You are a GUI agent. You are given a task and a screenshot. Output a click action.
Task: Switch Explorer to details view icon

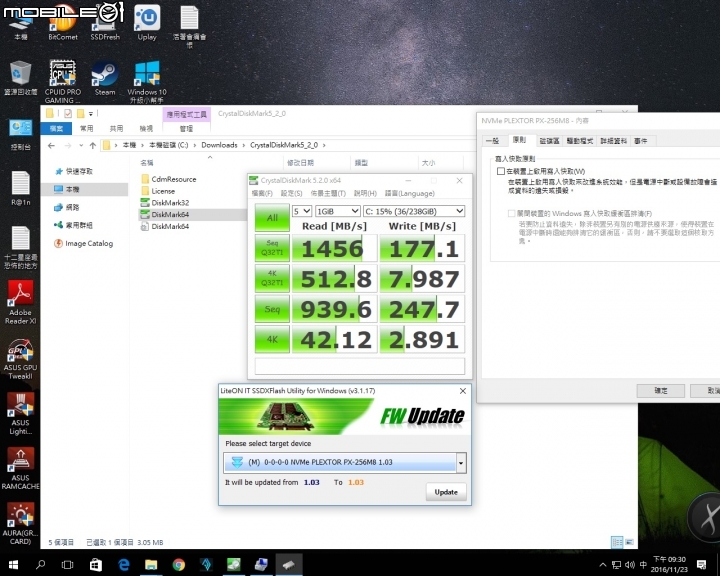[617, 542]
